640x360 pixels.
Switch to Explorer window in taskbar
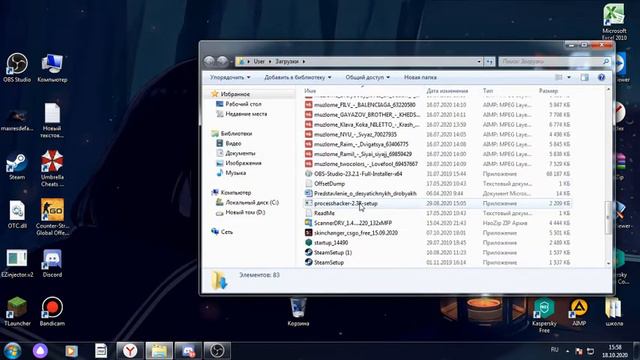coord(159,351)
